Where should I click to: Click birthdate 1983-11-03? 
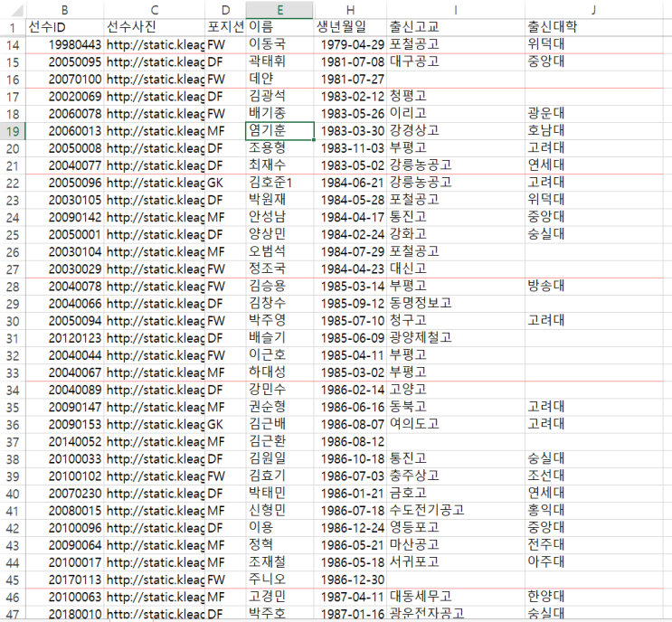350,148
